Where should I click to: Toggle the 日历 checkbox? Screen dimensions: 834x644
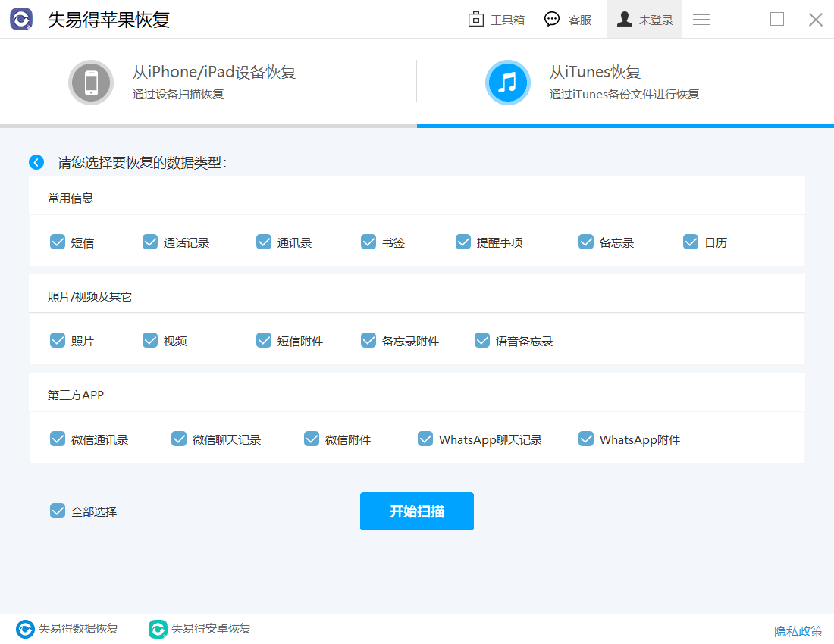691,242
